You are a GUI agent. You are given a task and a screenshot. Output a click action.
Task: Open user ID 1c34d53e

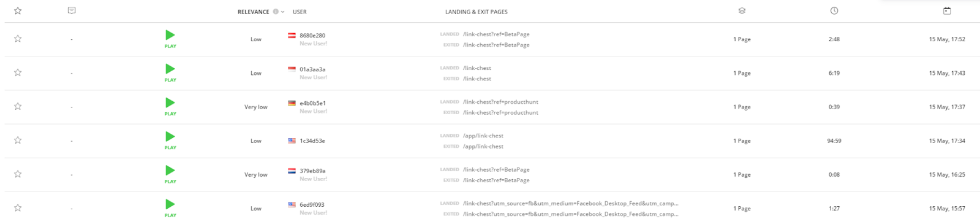(312, 141)
